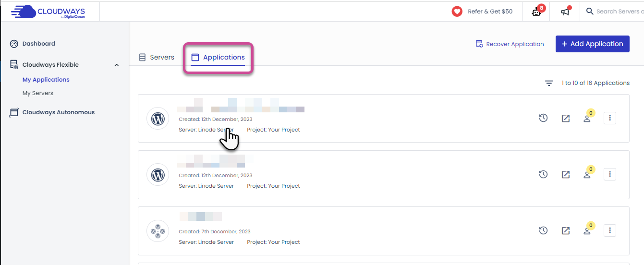This screenshot has height=265, width=644.
Task: Open three-dot menu of first application
Action: click(x=610, y=118)
